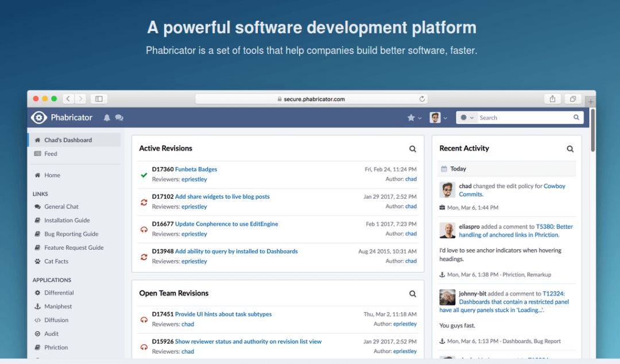This screenshot has width=620, height=364.
Task: Open notifications bell in Phabricator header
Action: [107, 118]
